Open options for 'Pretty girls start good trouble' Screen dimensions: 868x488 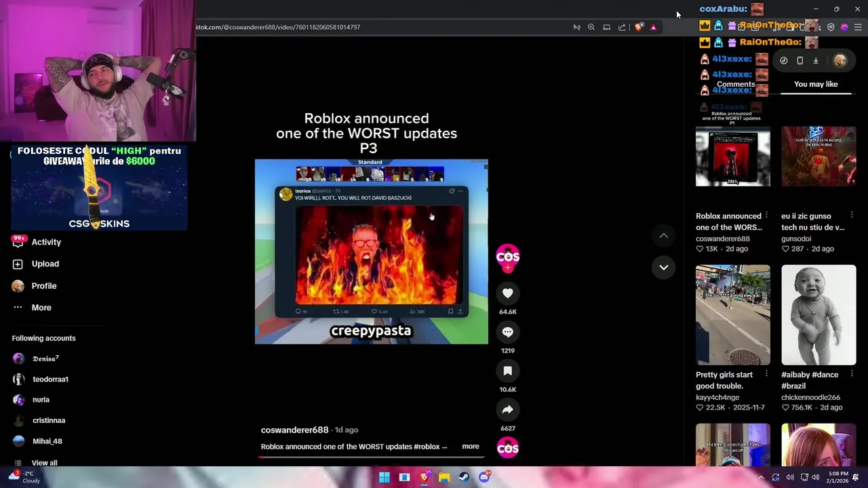(x=766, y=373)
